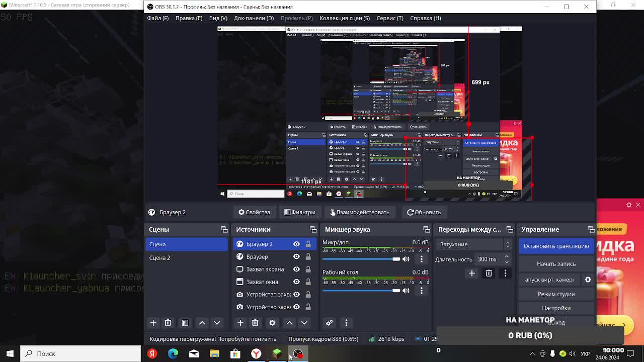Open Свойства for the selected source

pos(255,212)
